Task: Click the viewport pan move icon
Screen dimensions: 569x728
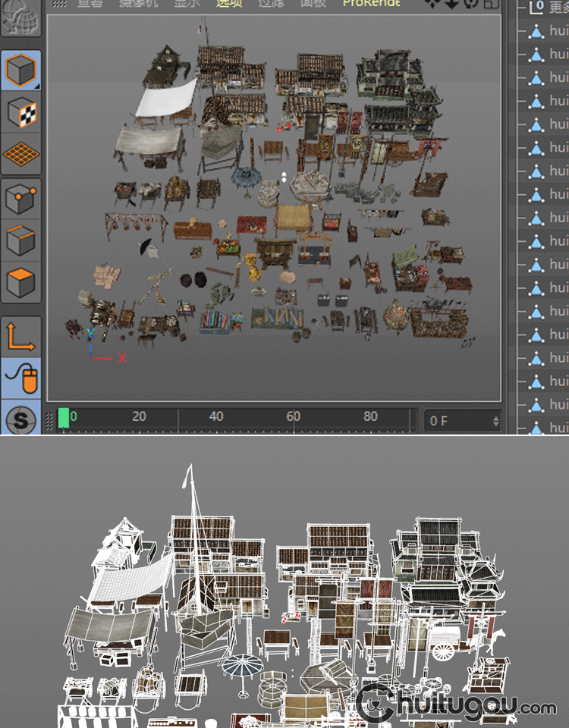Action: pyautogui.click(x=434, y=4)
